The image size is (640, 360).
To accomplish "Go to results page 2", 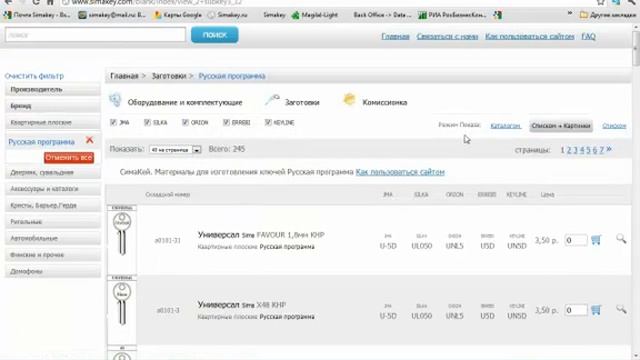I will point(569,150).
